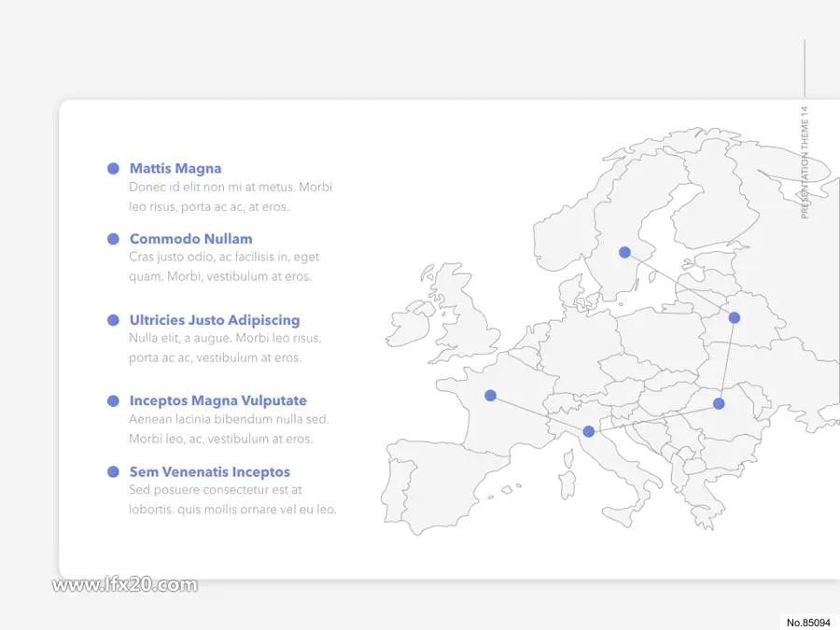Click text 'Nulla elit, a augue. Morbi leo risus,'
This screenshot has width=840, height=630.
click(x=225, y=338)
